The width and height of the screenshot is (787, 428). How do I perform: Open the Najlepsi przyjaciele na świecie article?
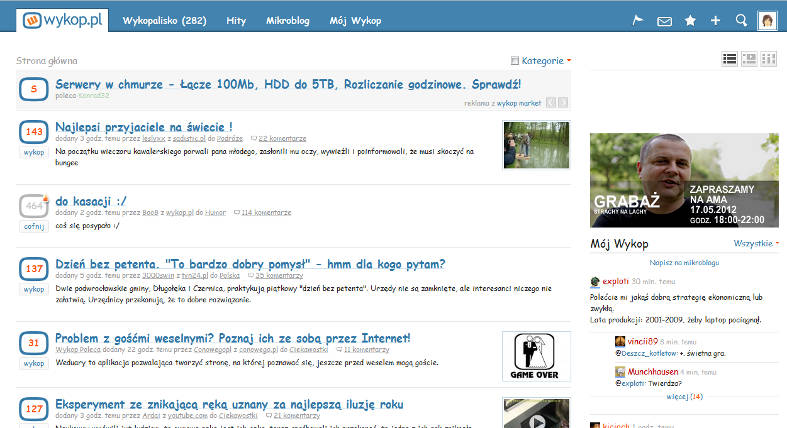(x=144, y=127)
